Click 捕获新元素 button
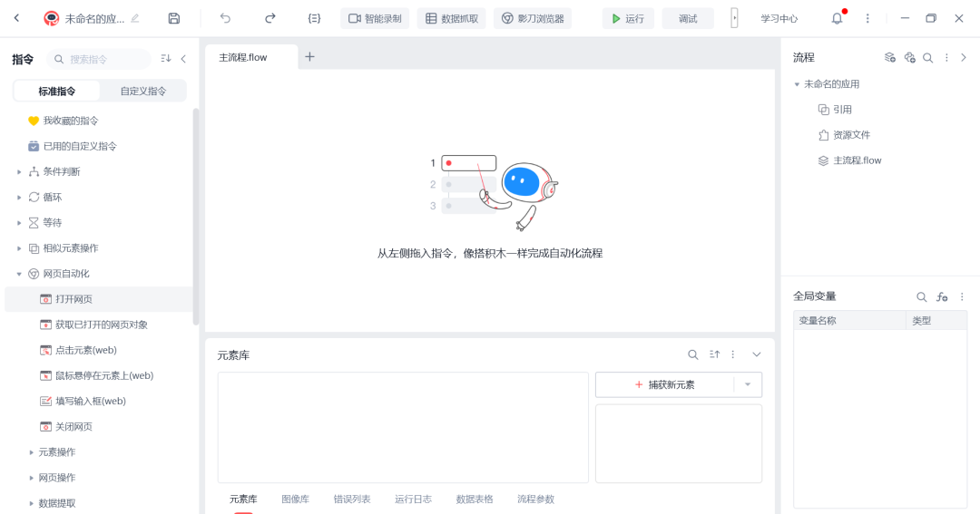 coord(664,384)
